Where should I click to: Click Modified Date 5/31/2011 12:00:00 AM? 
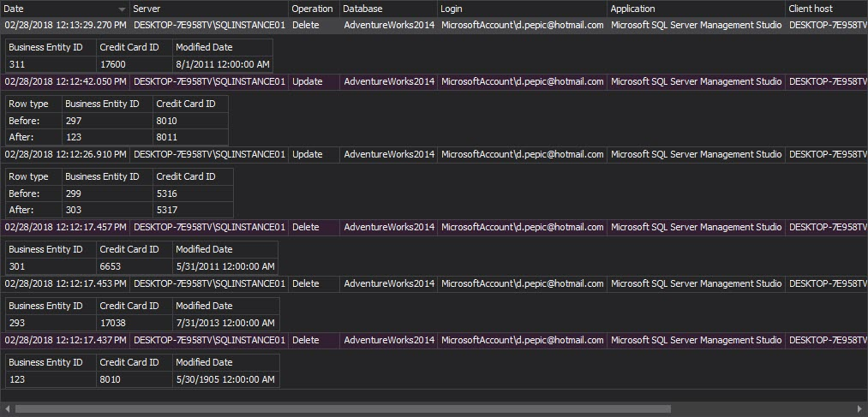click(225, 266)
